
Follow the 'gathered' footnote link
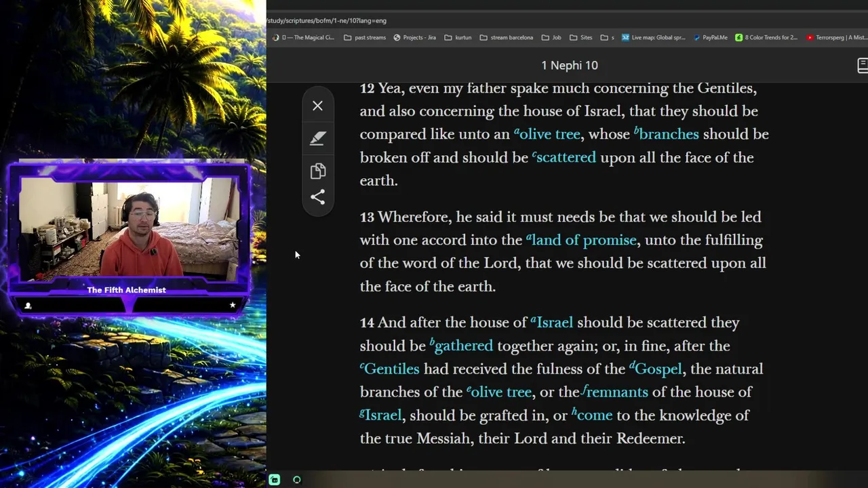pyautogui.click(x=461, y=346)
